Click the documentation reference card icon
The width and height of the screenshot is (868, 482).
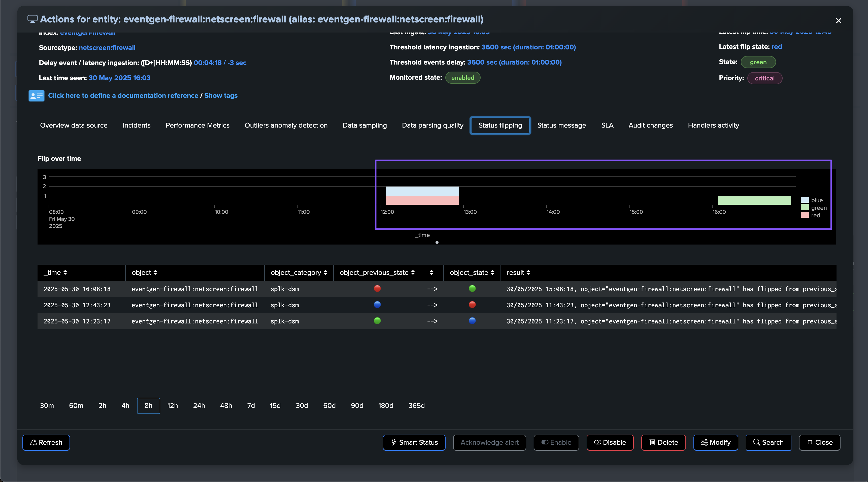click(x=36, y=96)
